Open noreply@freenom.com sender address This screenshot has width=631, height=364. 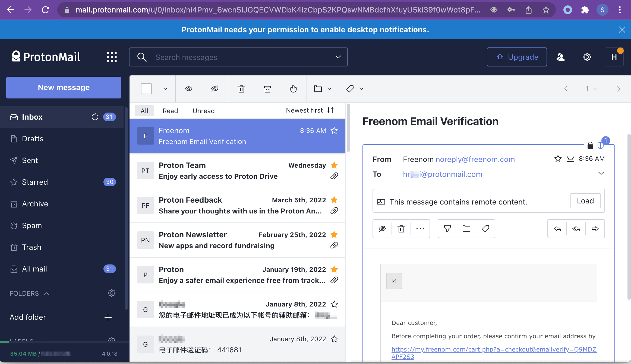475,159
